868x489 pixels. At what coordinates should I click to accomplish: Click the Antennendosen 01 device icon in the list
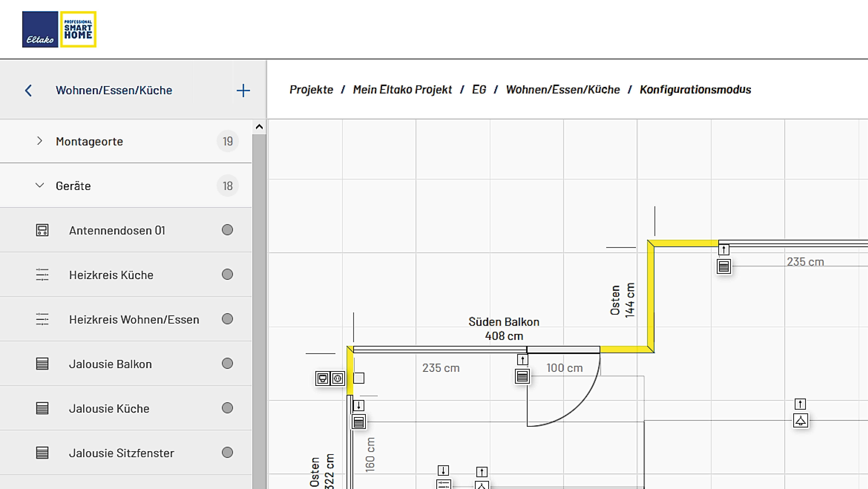point(42,230)
